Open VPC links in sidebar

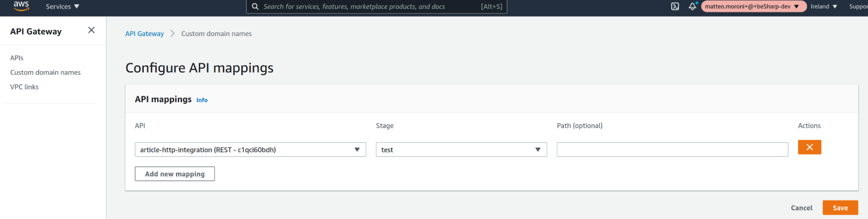tap(24, 87)
